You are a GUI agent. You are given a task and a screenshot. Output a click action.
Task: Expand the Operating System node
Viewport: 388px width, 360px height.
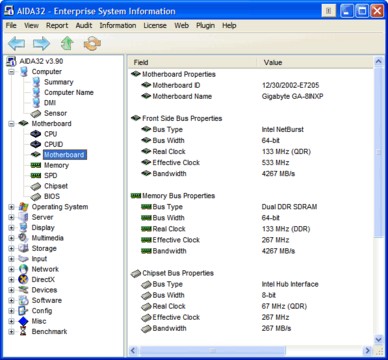(11, 207)
